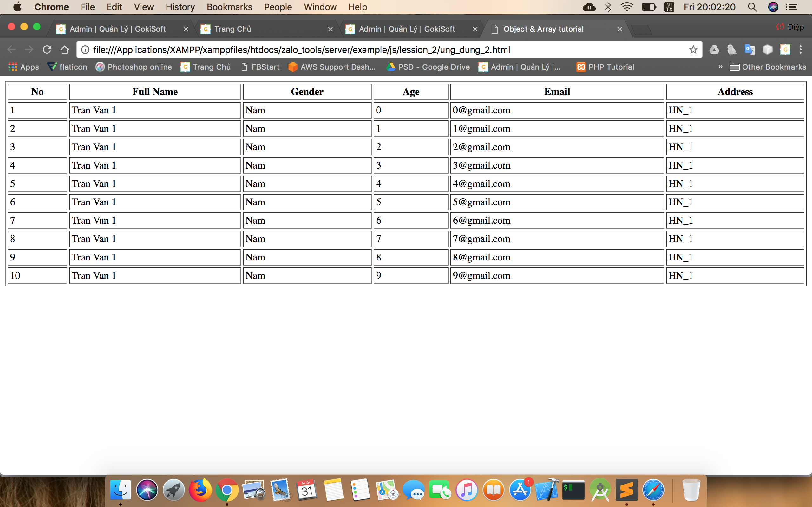The height and width of the screenshot is (507, 812).
Task: Open Chrome three-dot menu
Action: click(x=801, y=50)
